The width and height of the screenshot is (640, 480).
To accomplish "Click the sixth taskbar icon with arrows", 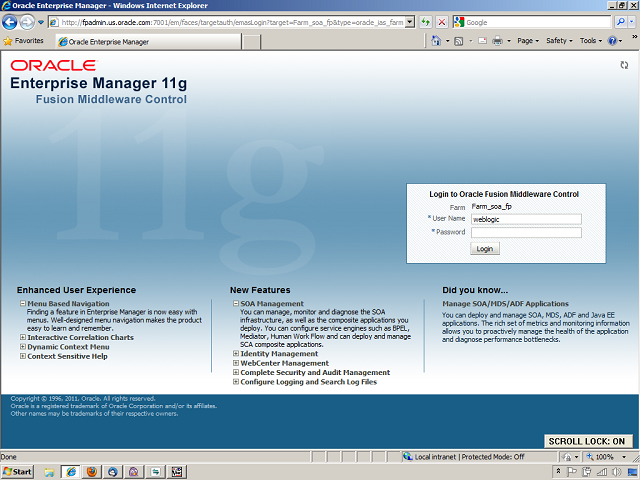I will (x=156, y=472).
